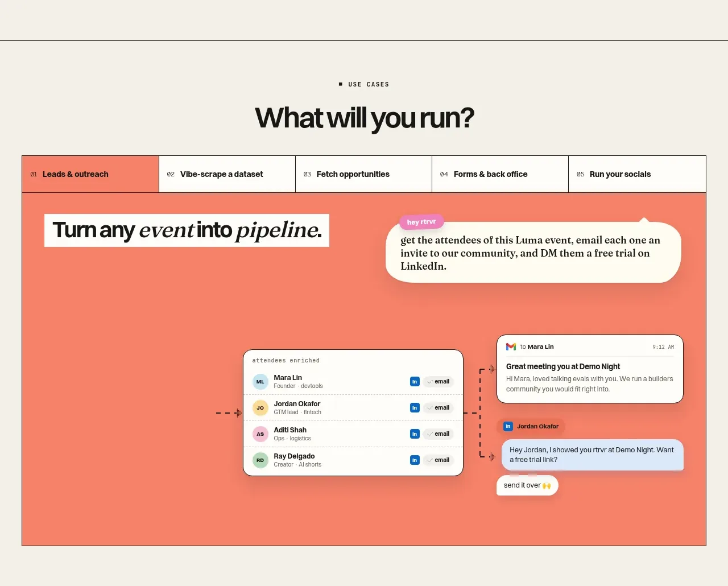
Task: Click the 'Ops · logistics' subtitle
Action: (292, 439)
